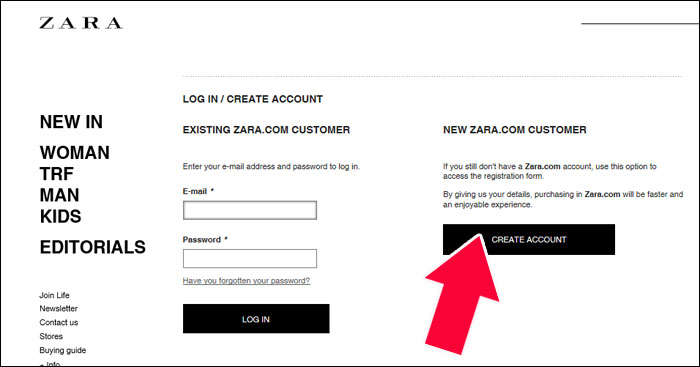Viewport: 700px width, 367px height.
Task: Click the search field line in header
Action: (640, 22)
